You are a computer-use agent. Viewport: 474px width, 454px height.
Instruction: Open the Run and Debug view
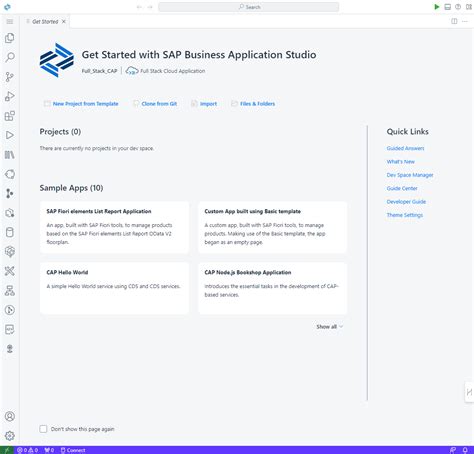pyautogui.click(x=10, y=96)
